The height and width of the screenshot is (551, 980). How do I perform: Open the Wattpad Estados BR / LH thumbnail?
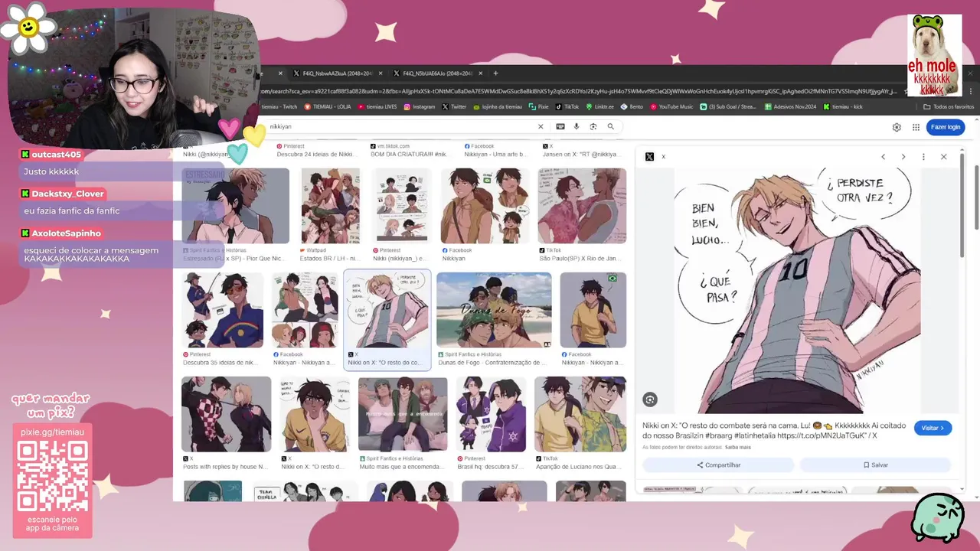tap(330, 206)
